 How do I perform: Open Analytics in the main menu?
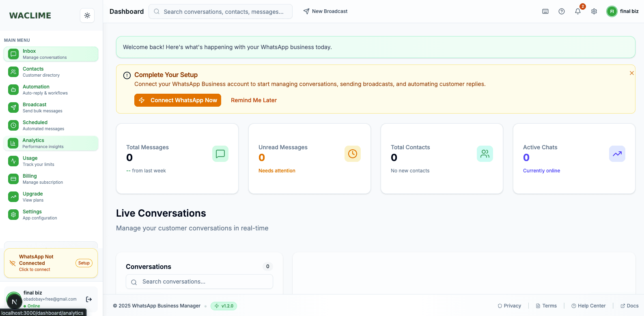tap(51, 143)
